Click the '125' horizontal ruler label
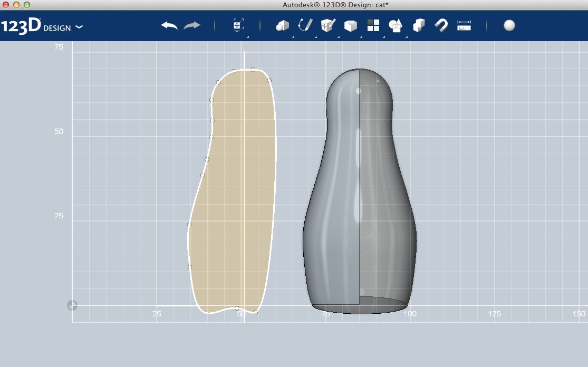The height and width of the screenshot is (367, 588). click(494, 314)
